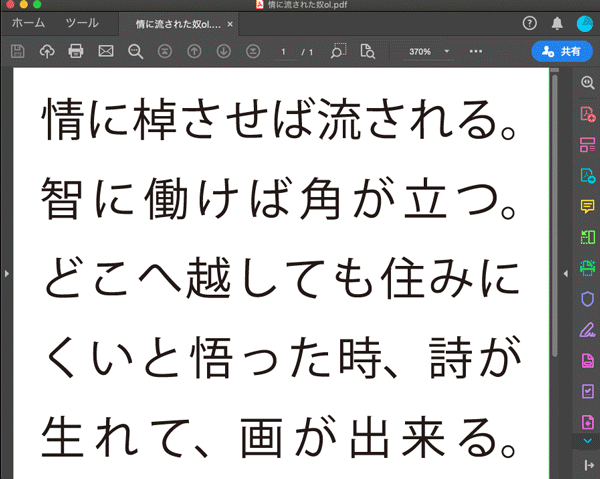Image resolution: width=600 pixels, height=479 pixels.
Task: Open the Compare Files green icon
Action: point(587,237)
